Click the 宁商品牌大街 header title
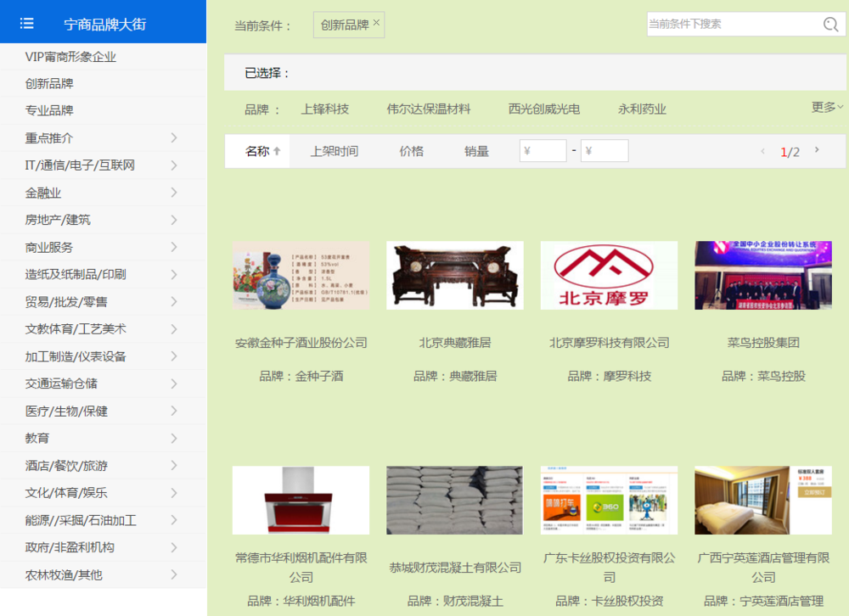This screenshot has width=849, height=616. (105, 25)
